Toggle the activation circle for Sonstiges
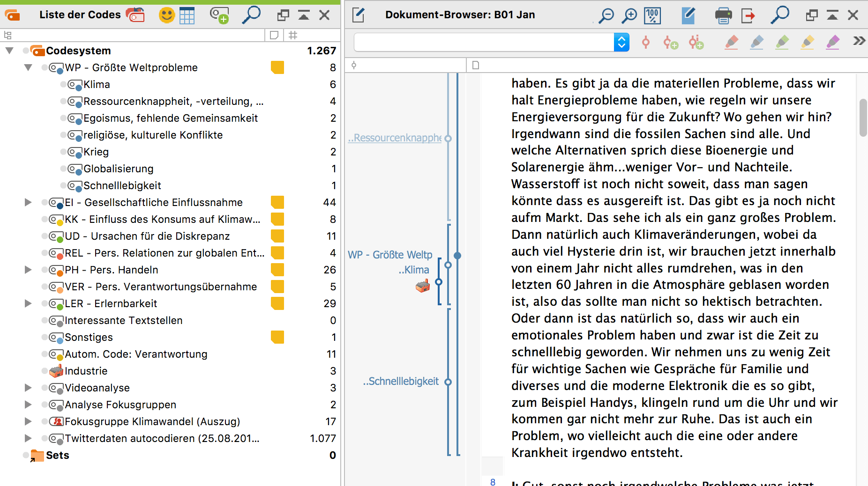This screenshot has height=486, width=868. coord(45,337)
